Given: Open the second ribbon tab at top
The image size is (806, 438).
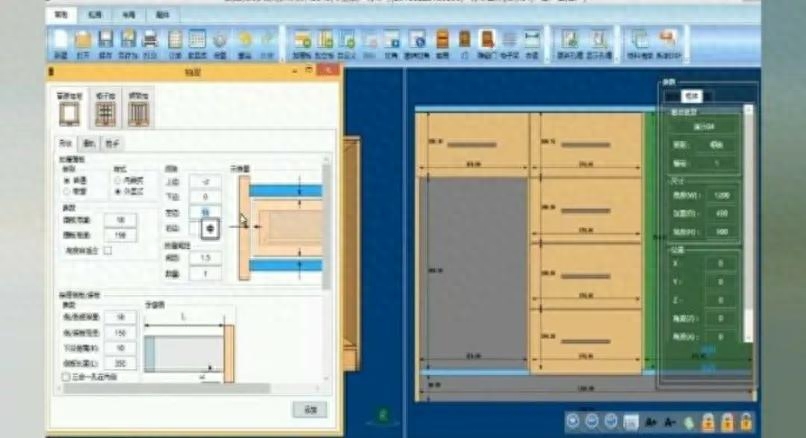Looking at the screenshot, I should pyautogui.click(x=93, y=16).
